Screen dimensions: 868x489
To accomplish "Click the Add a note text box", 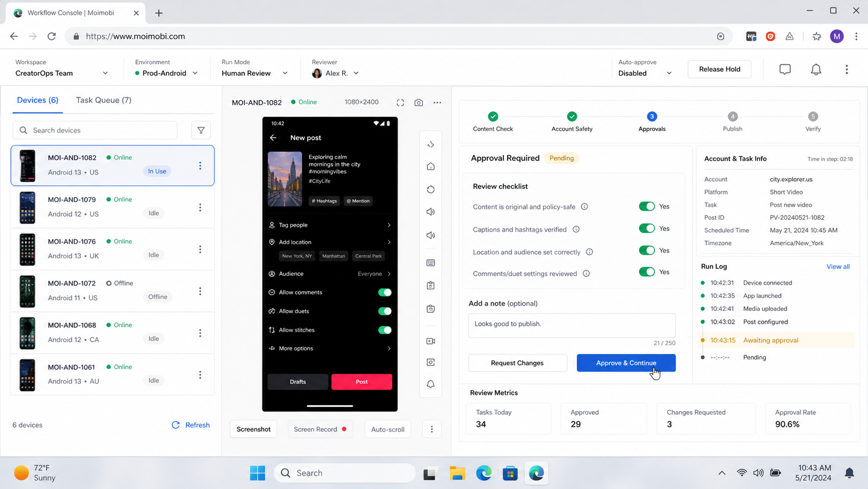I will click(572, 325).
